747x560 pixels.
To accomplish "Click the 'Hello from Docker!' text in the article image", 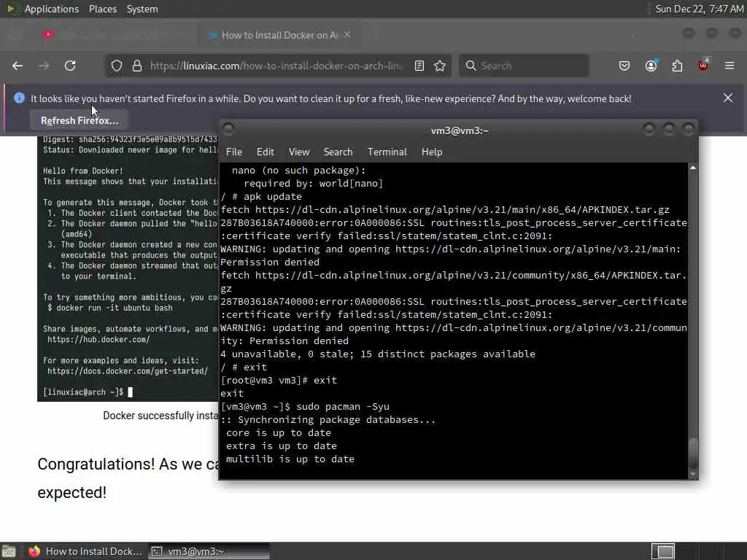I will [83, 171].
